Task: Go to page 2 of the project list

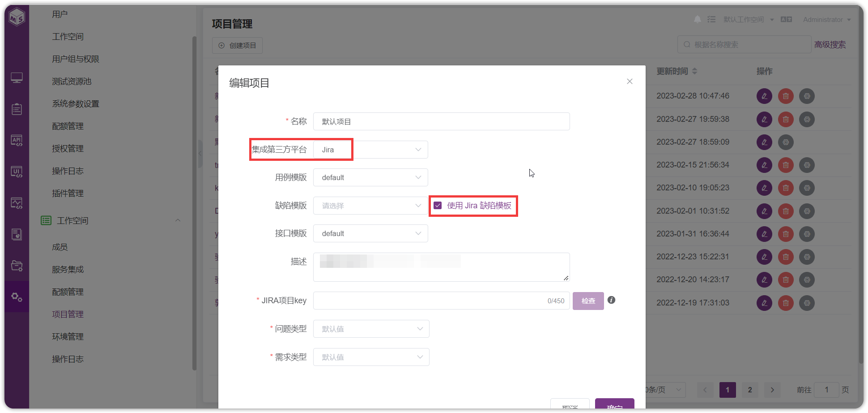Action: 750,390
